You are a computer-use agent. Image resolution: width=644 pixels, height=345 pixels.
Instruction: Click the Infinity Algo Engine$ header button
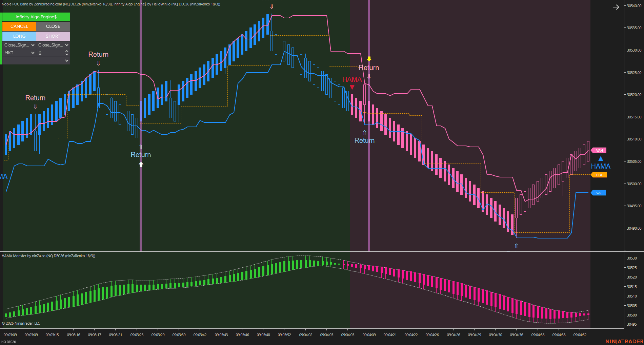pos(36,17)
